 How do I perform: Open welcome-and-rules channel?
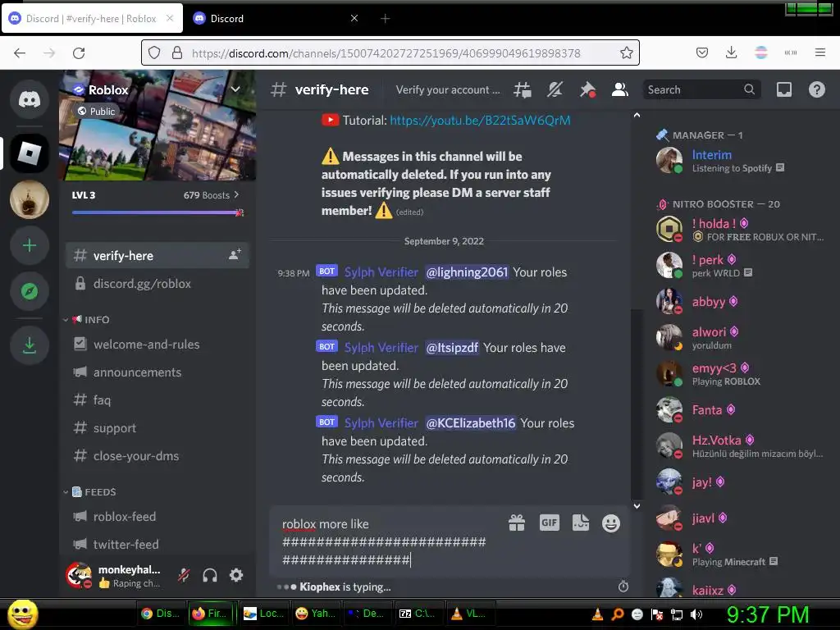157,345
